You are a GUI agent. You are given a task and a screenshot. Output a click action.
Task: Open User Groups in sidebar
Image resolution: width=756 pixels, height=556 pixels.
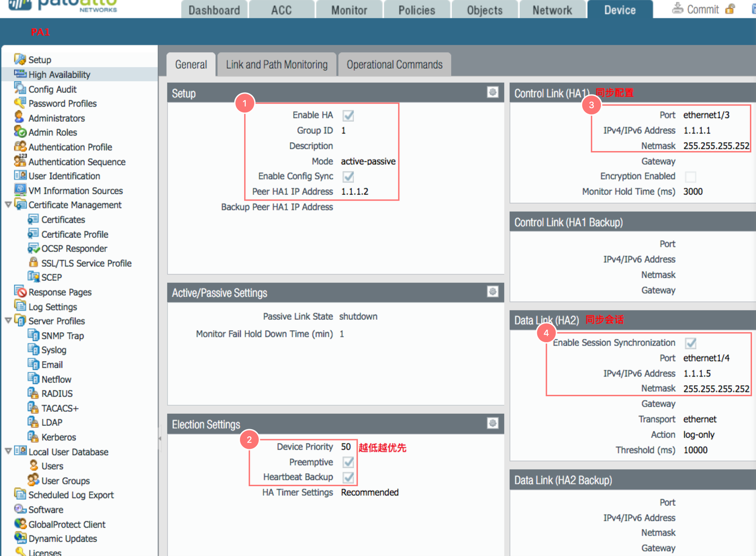[x=66, y=480]
